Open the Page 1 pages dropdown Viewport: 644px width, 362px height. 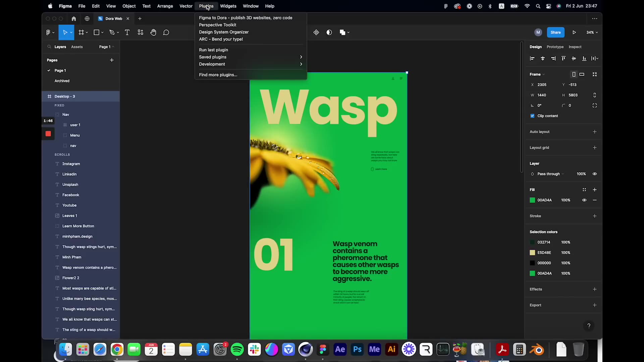coord(106,47)
